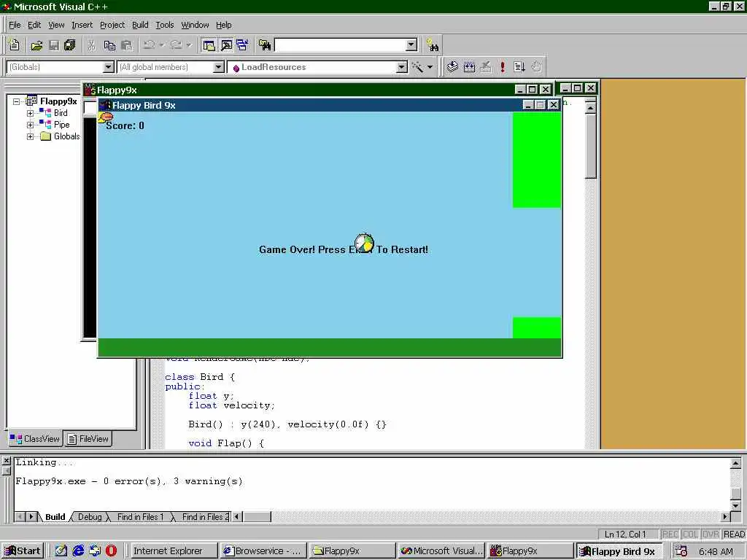Open the WizardBar actions dropdown arrow
Viewport: 747px width, 560px height.
point(430,67)
